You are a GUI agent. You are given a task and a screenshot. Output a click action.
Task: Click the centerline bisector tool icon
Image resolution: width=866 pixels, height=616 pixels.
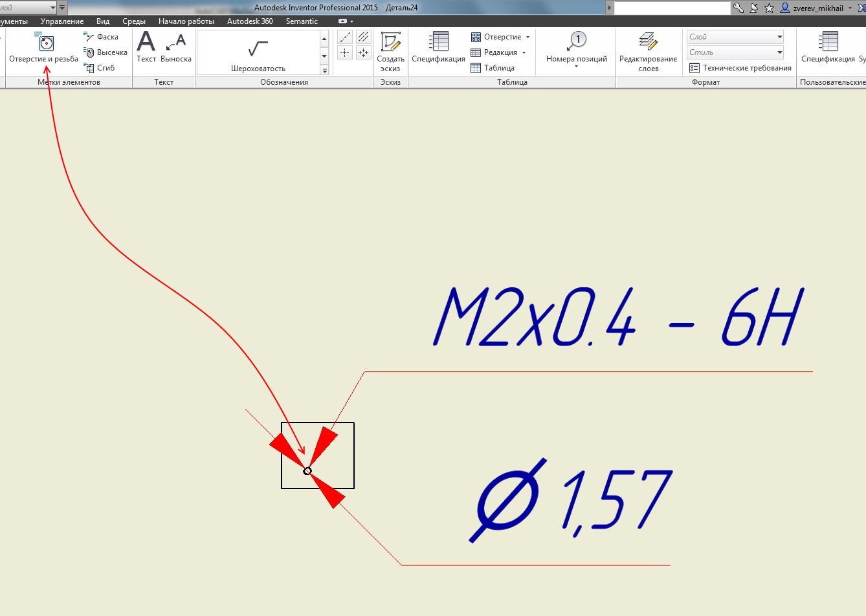(x=364, y=38)
